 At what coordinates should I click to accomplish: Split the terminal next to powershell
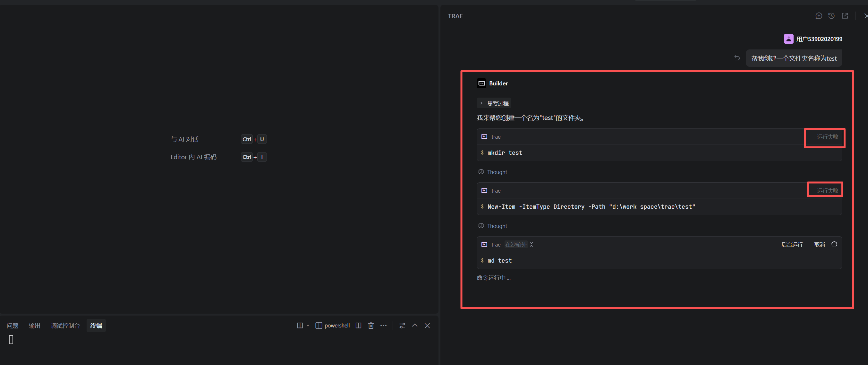358,326
